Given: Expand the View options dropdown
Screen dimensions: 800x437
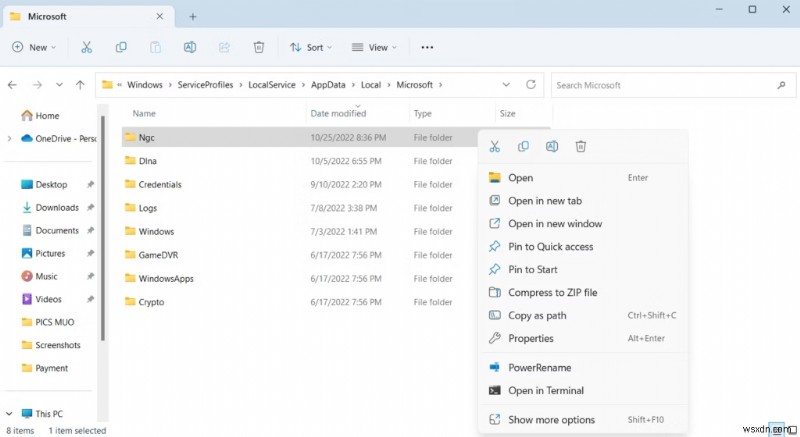Looking at the screenshot, I should (374, 47).
